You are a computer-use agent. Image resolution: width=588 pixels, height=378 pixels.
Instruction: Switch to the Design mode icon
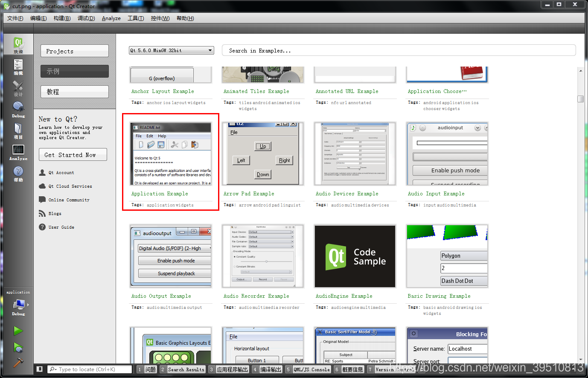click(18, 88)
